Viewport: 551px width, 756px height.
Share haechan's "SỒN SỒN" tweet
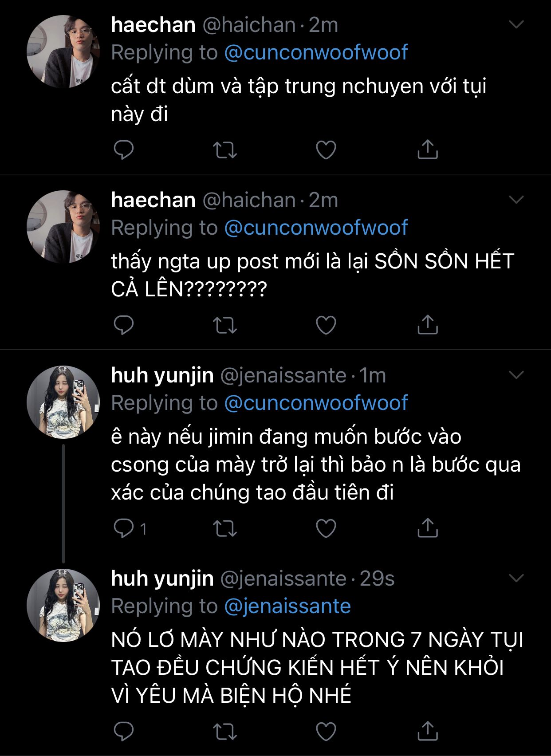[428, 325]
